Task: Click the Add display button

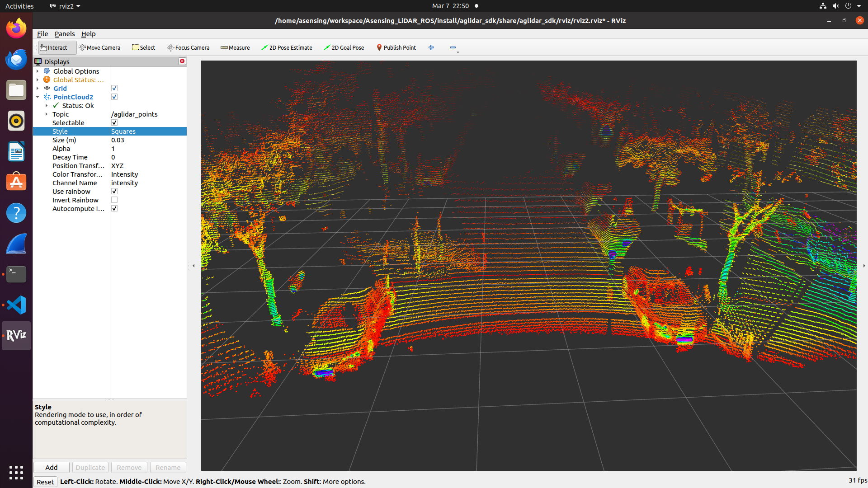Action: (52, 467)
